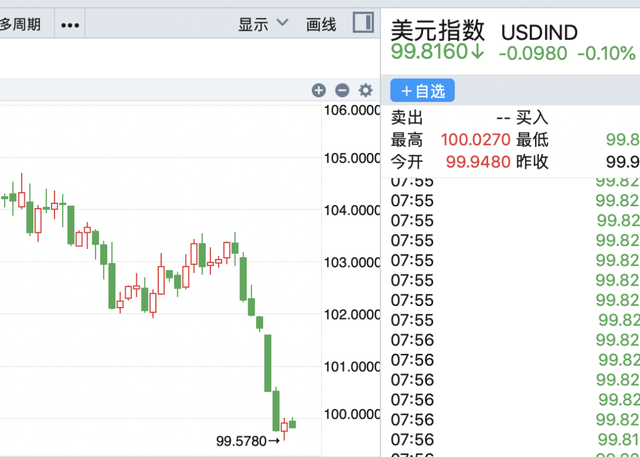Click the 最高 100.0270 value
Viewport: 640px width, 457px height.
pyautogui.click(x=476, y=140)
